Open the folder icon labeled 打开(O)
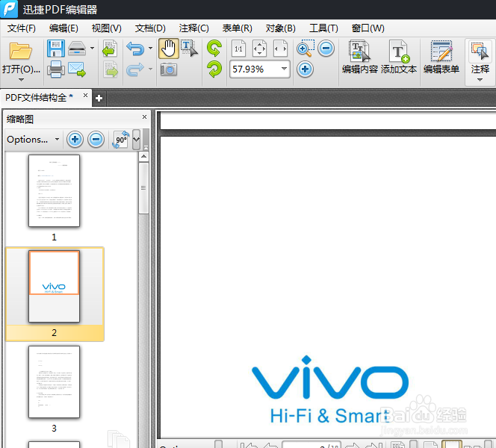This screenshot has width=496, height=448. point(21,51)
